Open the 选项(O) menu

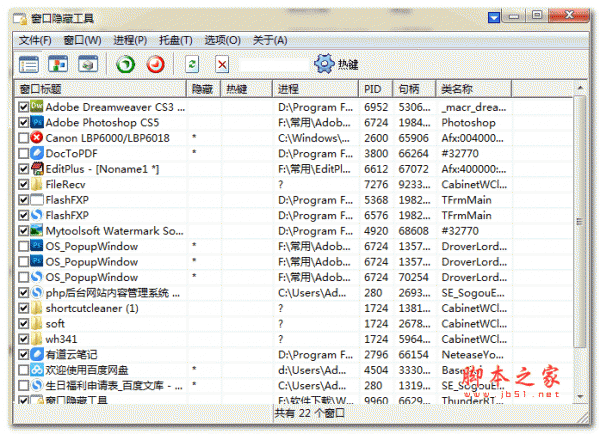click(x=222, y=40)
